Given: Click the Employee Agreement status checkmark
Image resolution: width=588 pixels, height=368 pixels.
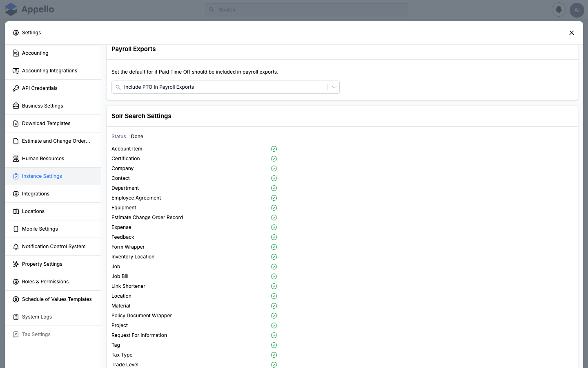Looking at the screenshot, I should click(x=274, y=198).
